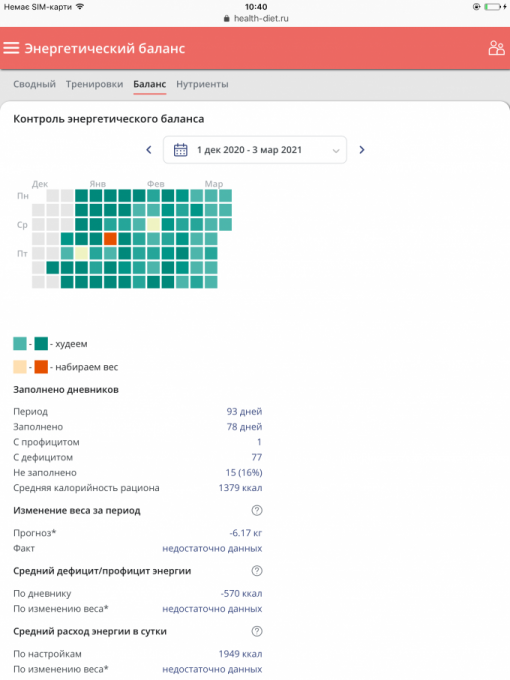510x680 pixels.
Task: Open help icon for Средний расход энергии
Action: pyautogui.click(x=257, y=631)
